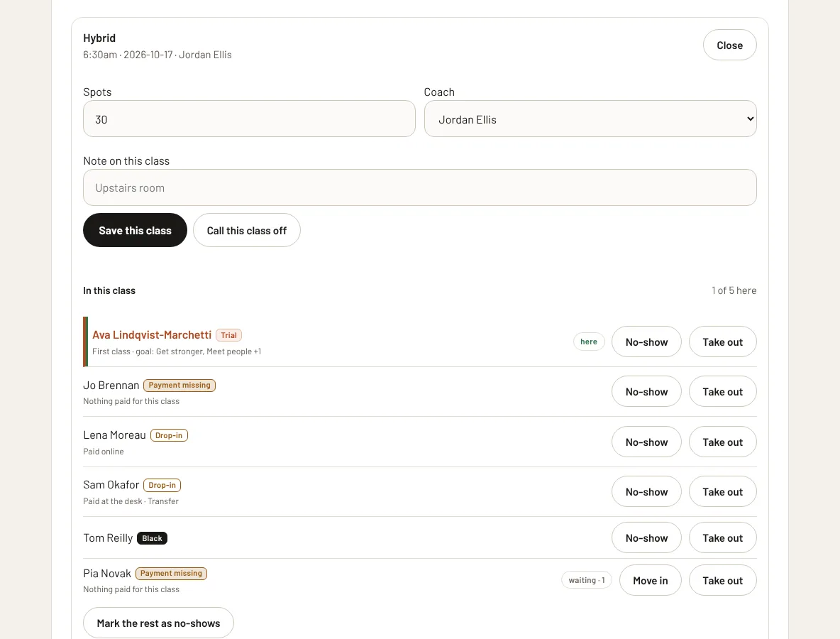Screen dimensions: 840x639
Task: Mark Ava Lindqvist-Marchetti as no-show
Action: point(646,342)
